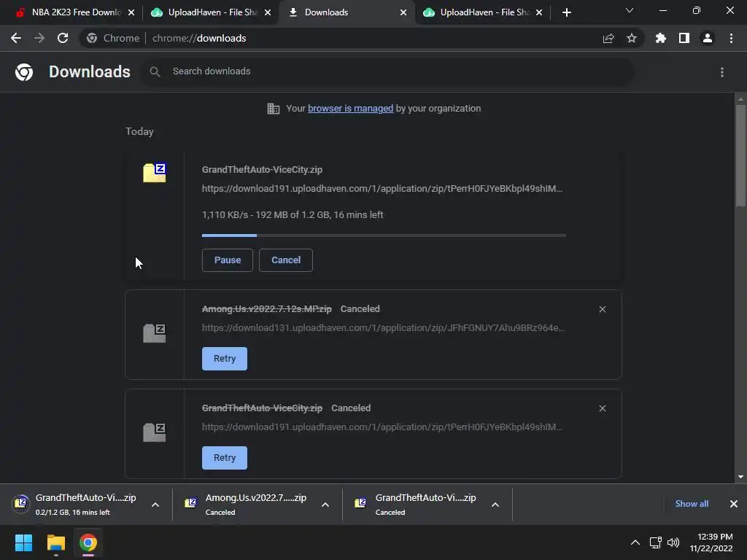Image resolution: width=747 pixels, height=560 pixels.
Task: Open the Chrome profile avatar
Action: (x=708, y=38)
